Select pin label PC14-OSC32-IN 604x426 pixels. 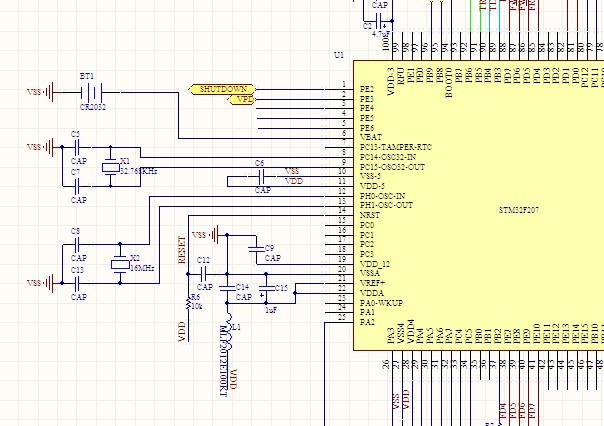(388, 157)
